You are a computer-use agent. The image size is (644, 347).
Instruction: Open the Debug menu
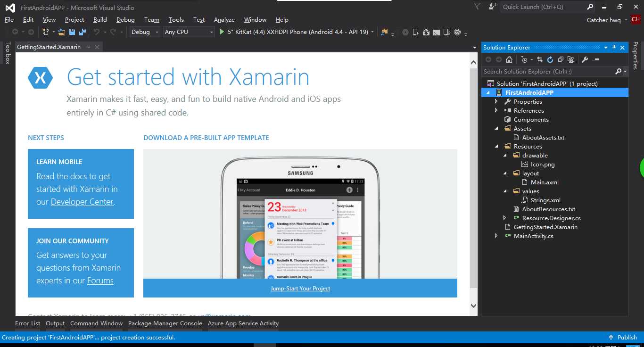(125, 20)
